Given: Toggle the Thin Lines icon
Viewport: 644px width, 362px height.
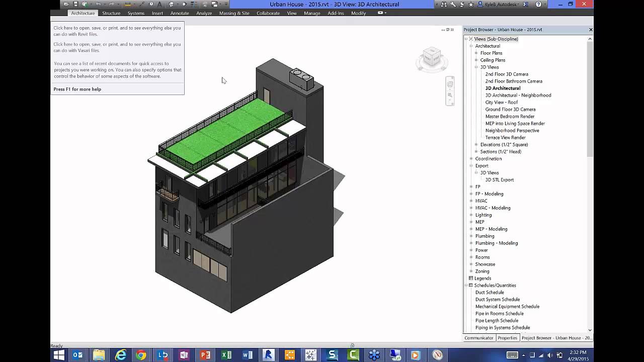Looking at the screenshot, I should (x=193, y=4).
